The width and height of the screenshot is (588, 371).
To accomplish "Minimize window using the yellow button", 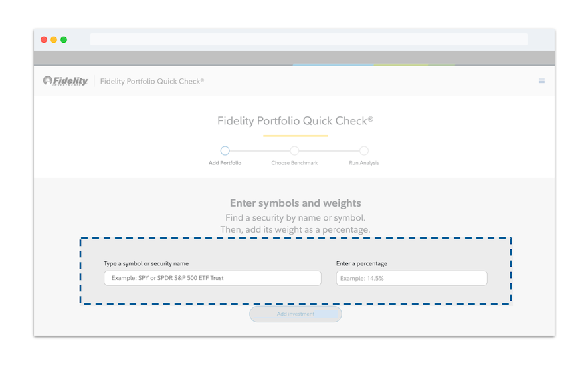I will pyautogui.click(x=54, y=40).
